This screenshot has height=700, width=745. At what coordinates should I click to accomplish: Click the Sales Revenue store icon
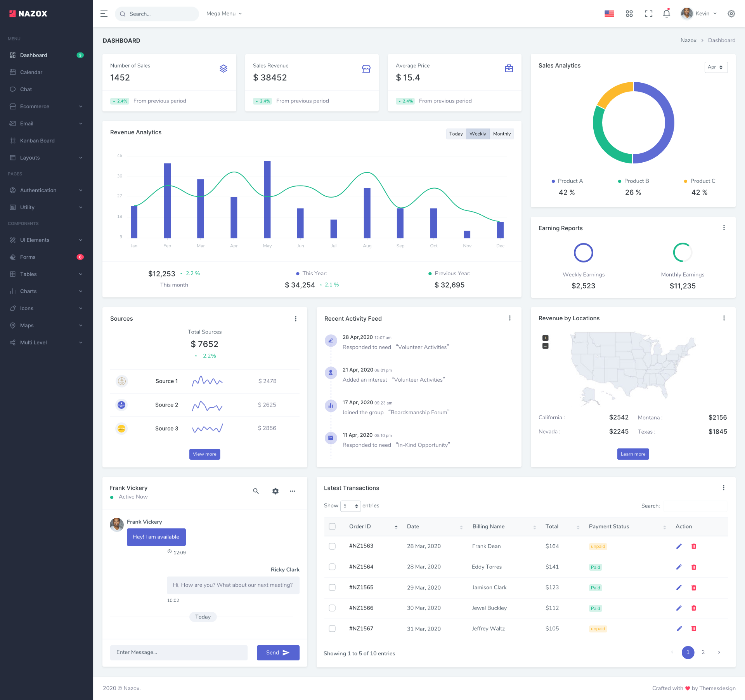click(366, 69)
